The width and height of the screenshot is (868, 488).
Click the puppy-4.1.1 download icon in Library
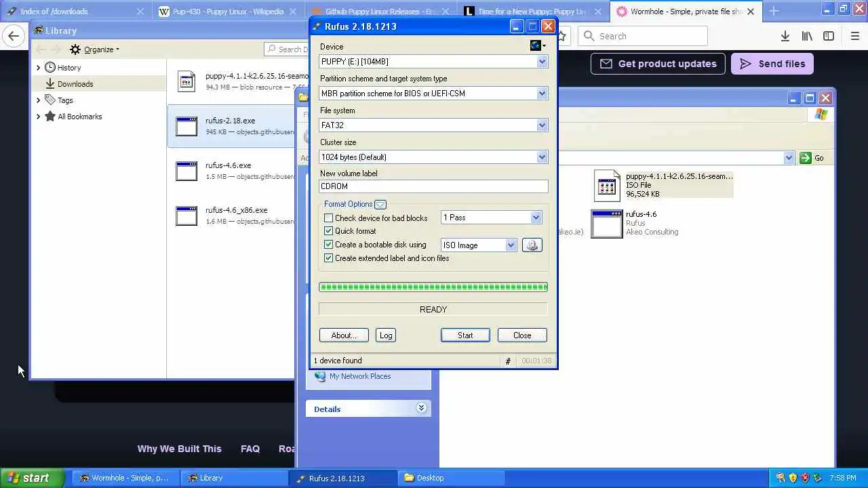tap(186, 81)
